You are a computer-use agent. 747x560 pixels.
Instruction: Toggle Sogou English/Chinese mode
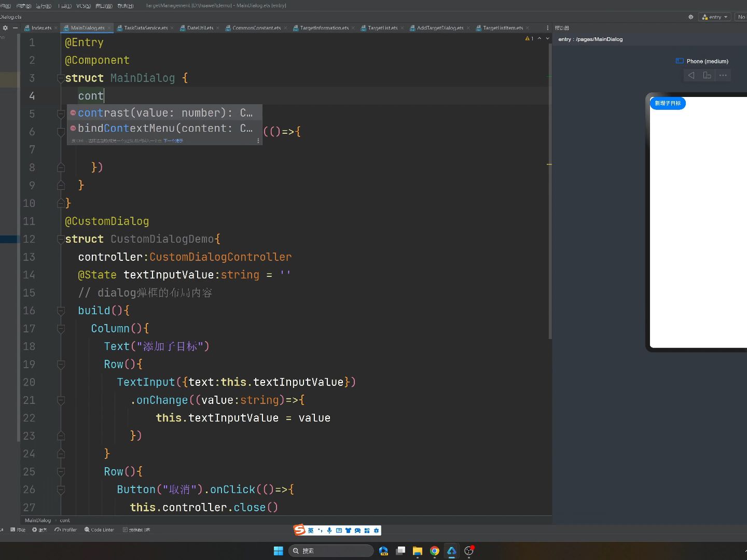[311, 530]
